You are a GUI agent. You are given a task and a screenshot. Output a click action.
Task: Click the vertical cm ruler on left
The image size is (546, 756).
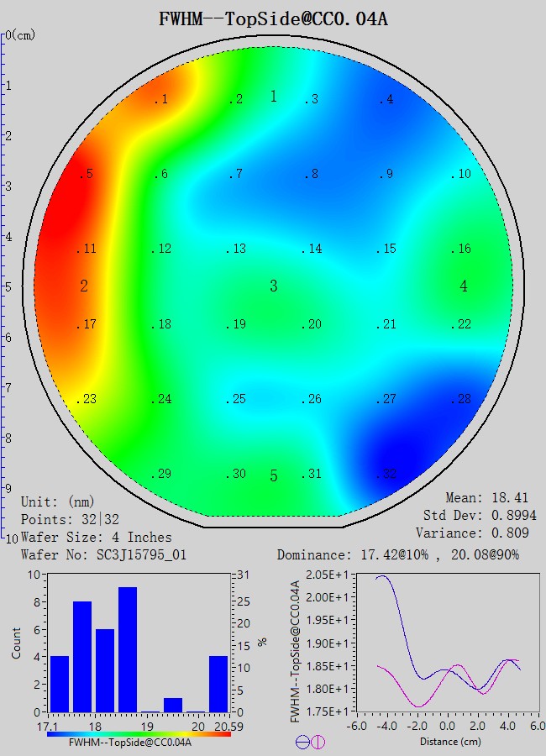(4, 286)
